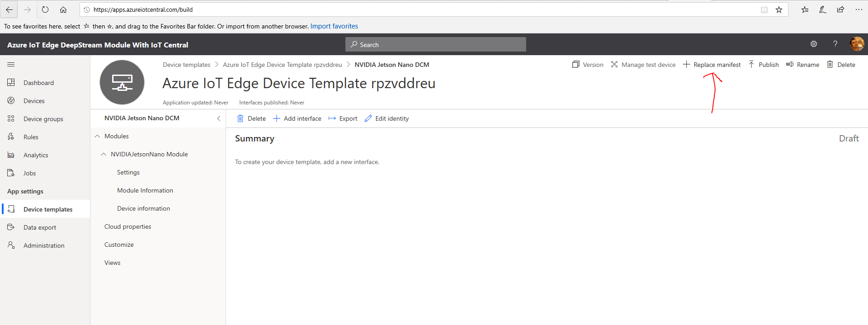The image size is (868, 325).
Task: Click the add notes pen icon
Action: tap(823, 9)
